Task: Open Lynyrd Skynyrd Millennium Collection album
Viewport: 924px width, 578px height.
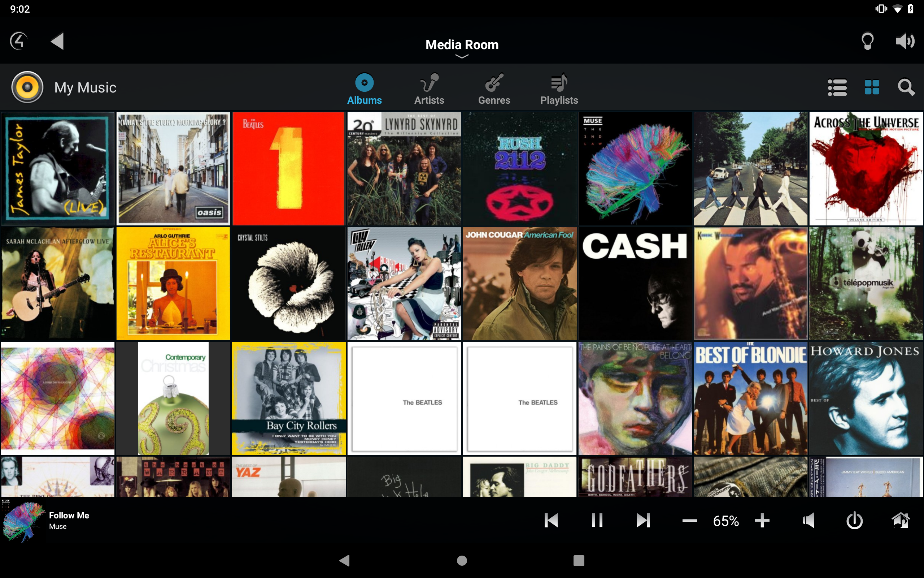Action: pyautogui.click(x=404, y=169)
